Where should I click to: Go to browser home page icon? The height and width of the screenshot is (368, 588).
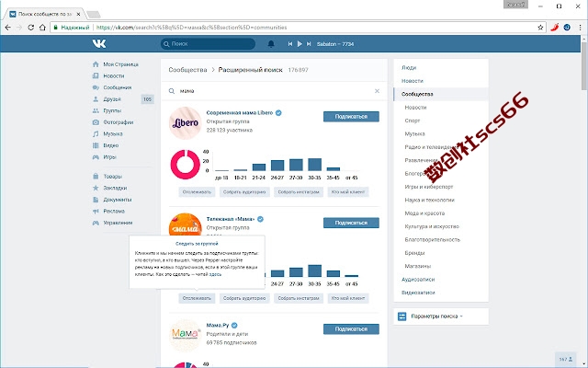(42, 28)
